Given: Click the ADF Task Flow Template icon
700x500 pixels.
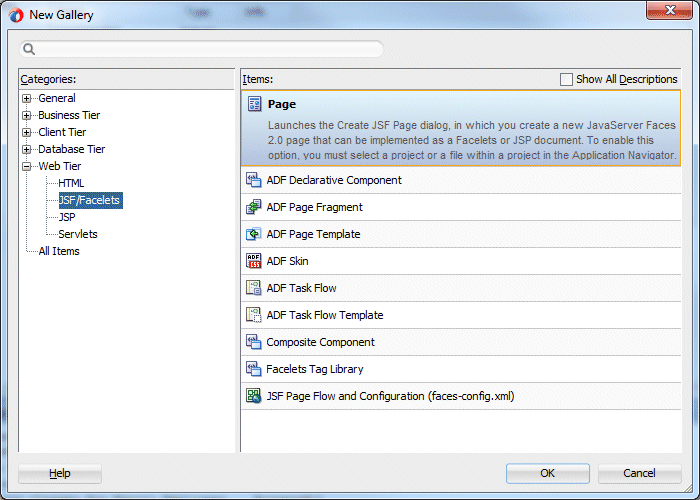Looking at the screenshot, I should point(254,315).
